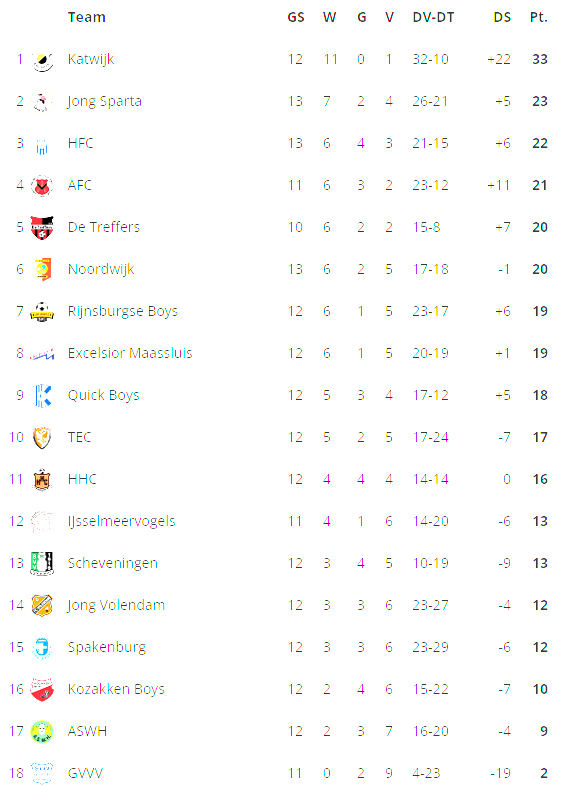Click the GVVV team name
Viewport: 561px width, 786px height.
click(x=85, y=773)
